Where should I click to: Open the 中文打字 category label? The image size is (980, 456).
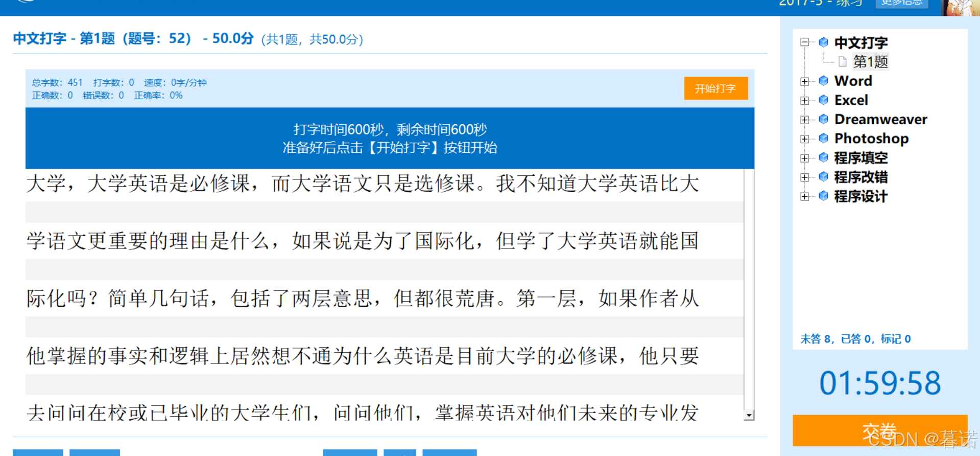861,42
